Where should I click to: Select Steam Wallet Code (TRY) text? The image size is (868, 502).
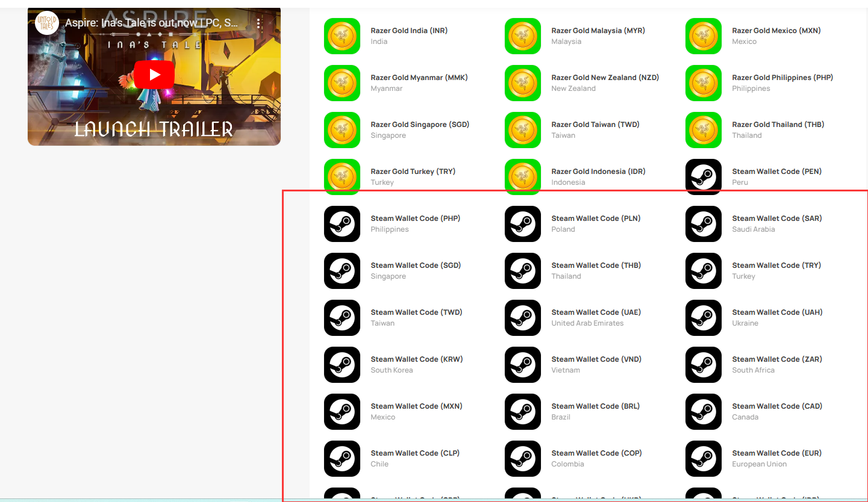click(776, 265)
